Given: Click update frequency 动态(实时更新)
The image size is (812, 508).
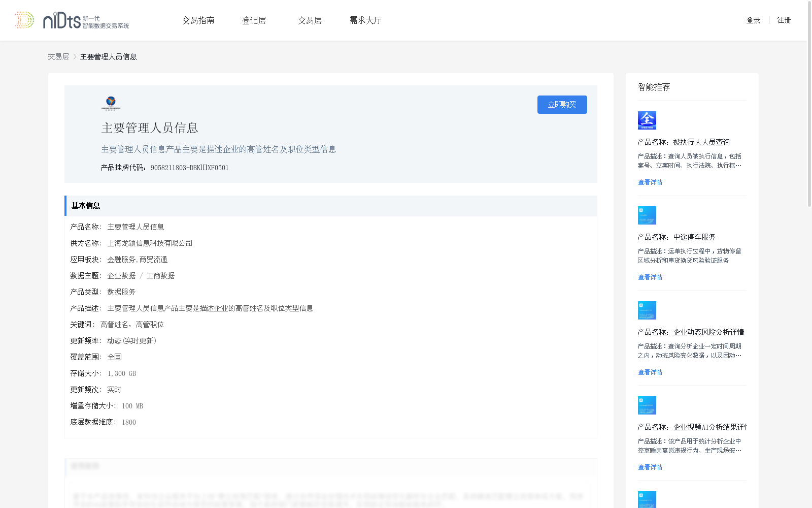Looking at the screenshot, I should (132, 341).
